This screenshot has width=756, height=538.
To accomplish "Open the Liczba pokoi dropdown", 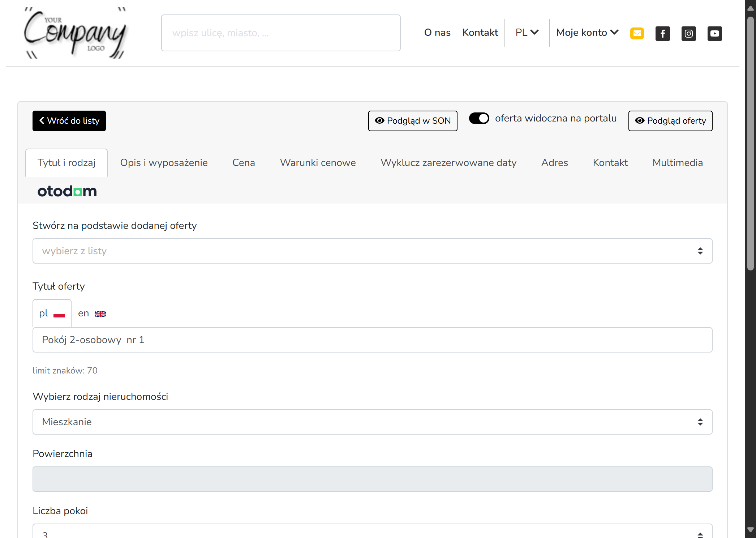I will pos(373,531).
